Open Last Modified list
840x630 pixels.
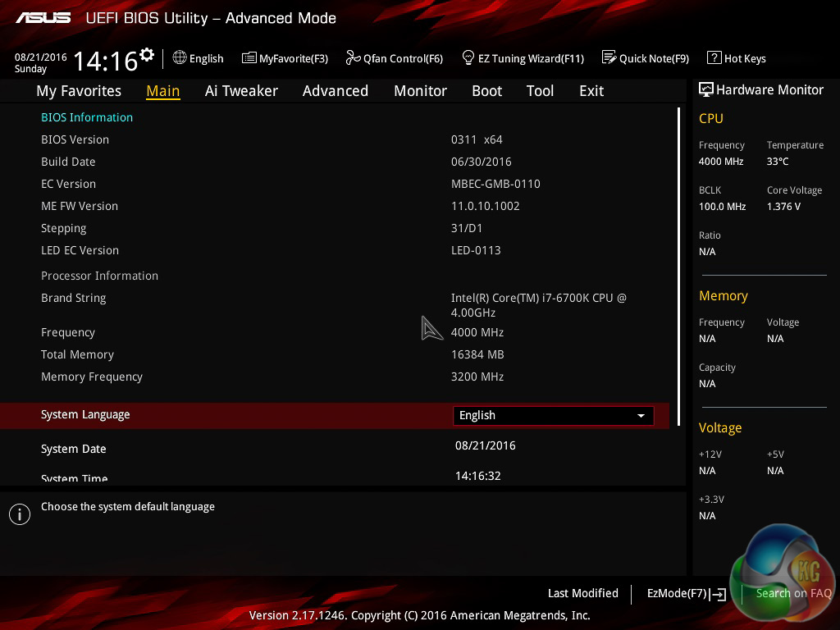583,593
